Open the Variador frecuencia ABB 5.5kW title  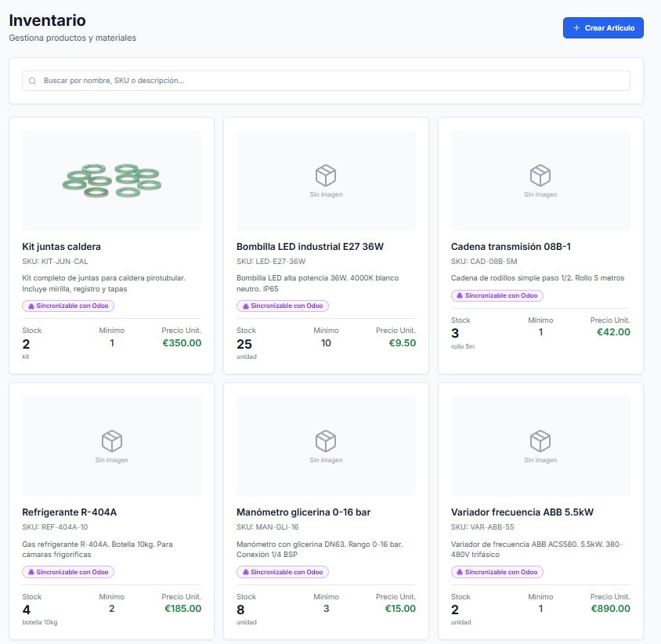(x=522, y=512)
